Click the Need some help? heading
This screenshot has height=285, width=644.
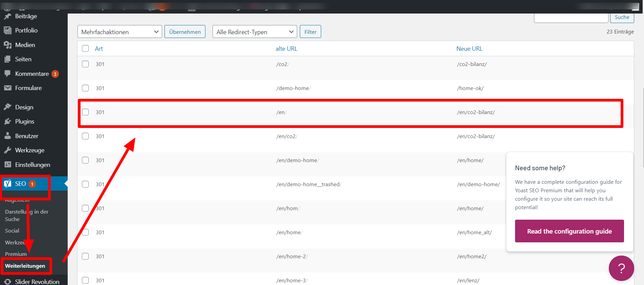pyautogui.click(x=540, y=168)
